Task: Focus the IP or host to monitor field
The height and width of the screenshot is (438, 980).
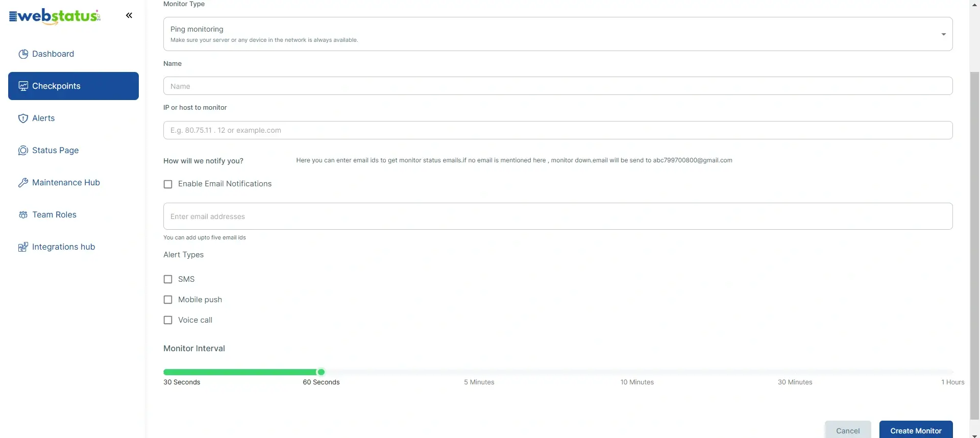Action: [558, 130]
